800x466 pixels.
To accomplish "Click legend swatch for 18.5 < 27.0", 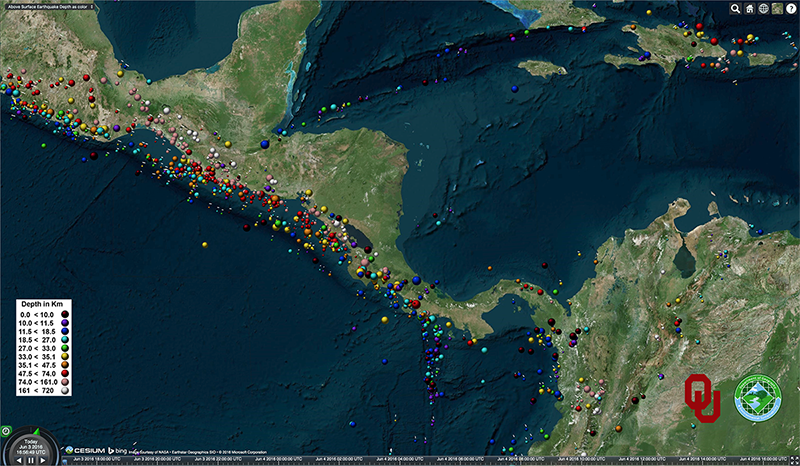I will point(65,340).
